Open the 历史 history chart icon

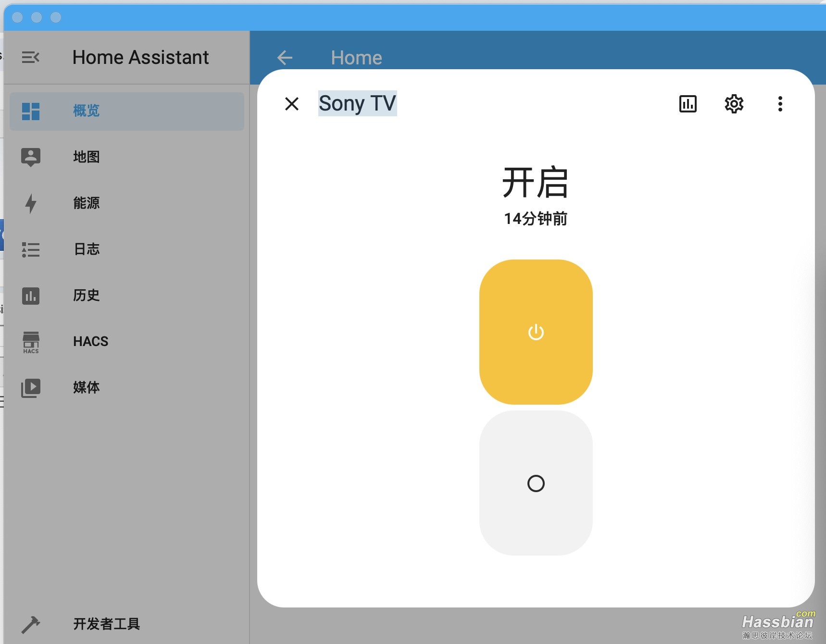pos(31,296)
